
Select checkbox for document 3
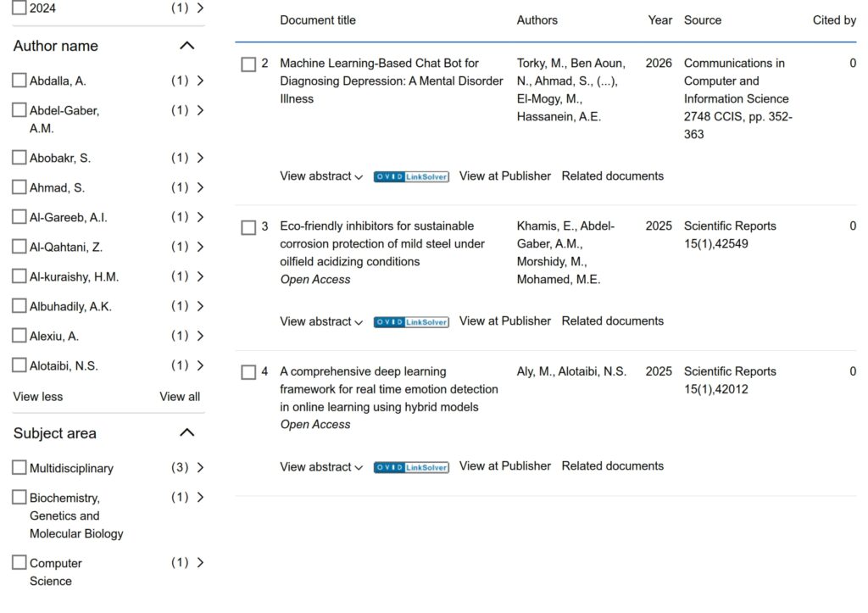point(248,227)
